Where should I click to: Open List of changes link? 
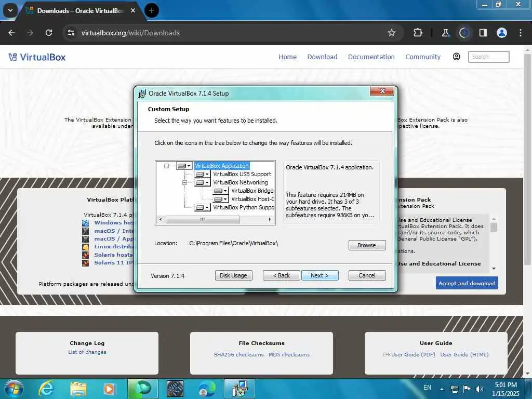click(x=87, y=352)
